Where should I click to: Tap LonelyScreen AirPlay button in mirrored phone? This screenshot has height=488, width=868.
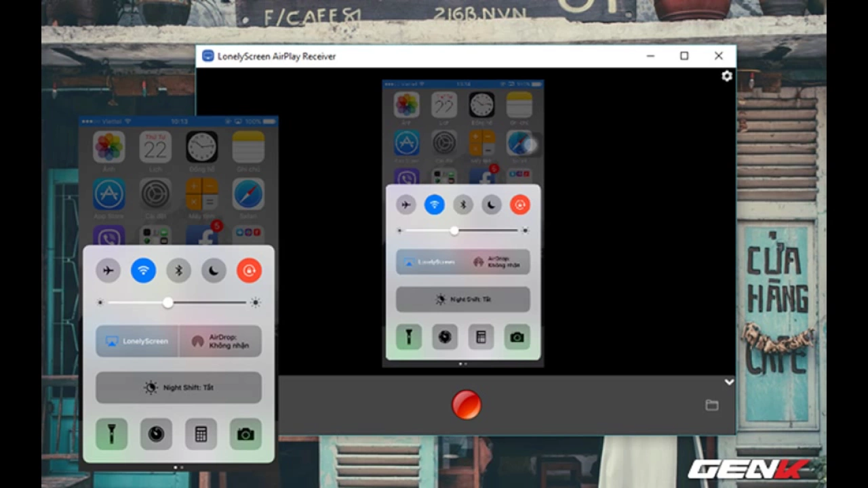pos(429,262)
